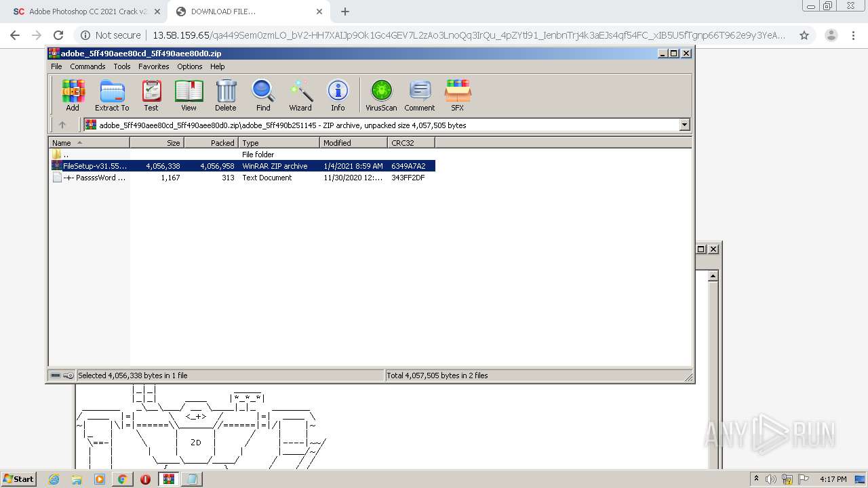Screen dimensions: 868x488
Task: Open Internet Explorer from the taskbar
Action: point(54,479)
